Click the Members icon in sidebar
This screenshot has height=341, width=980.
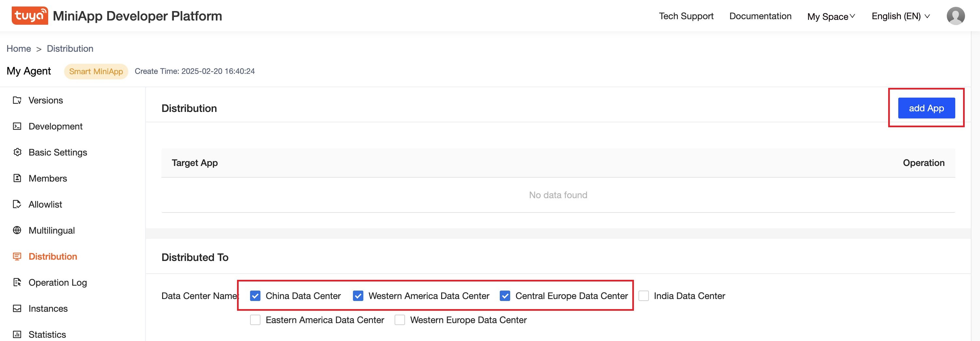(17, 178)
